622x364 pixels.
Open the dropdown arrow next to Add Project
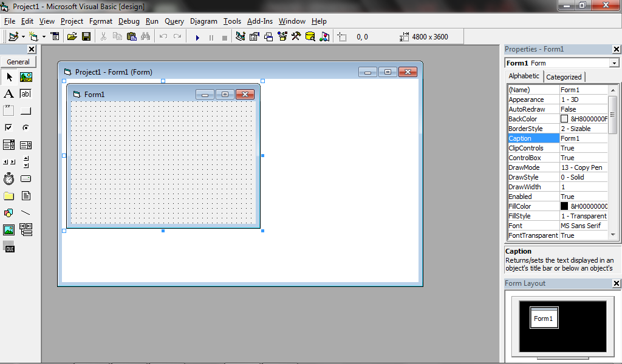point(23,37)
